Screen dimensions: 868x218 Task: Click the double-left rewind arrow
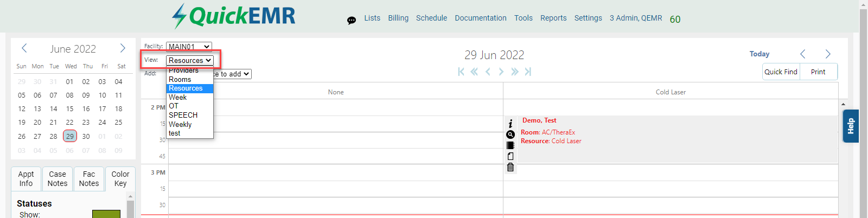tap(474, 72)
